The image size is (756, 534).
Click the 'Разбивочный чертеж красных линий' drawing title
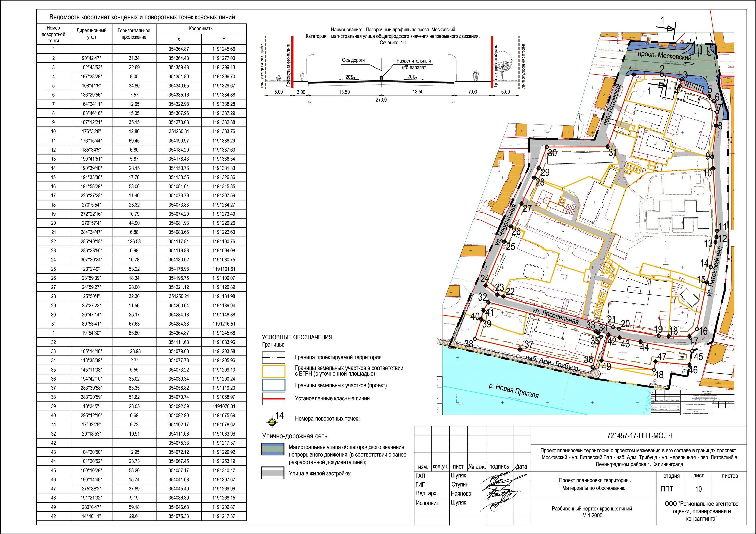[592, 509]
